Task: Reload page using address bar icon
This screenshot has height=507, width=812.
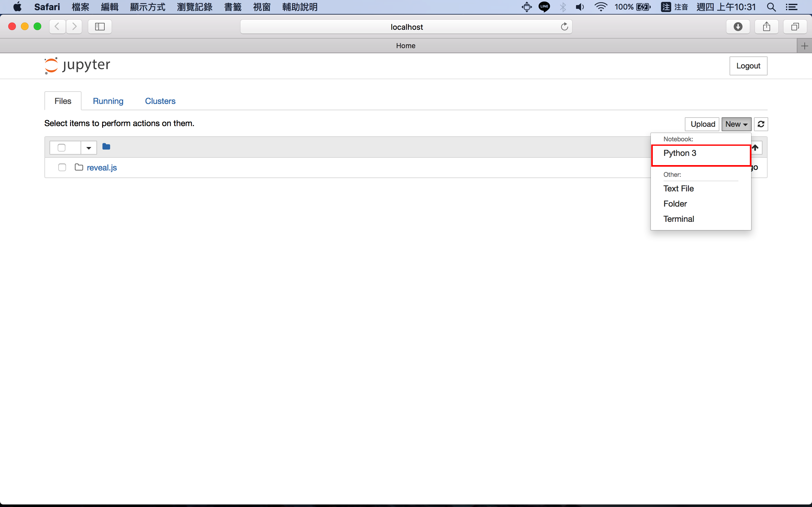Action: pyautogui.click(x=564, y=27)
